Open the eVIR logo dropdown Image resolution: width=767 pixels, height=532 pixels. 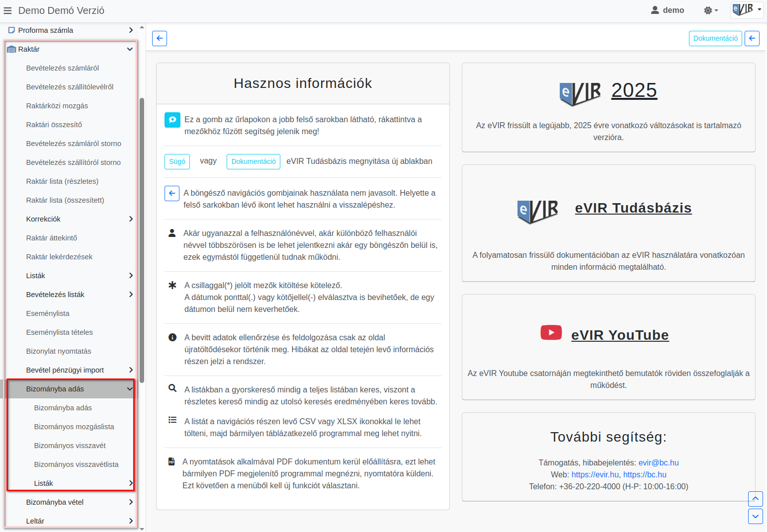coord(747,9)
